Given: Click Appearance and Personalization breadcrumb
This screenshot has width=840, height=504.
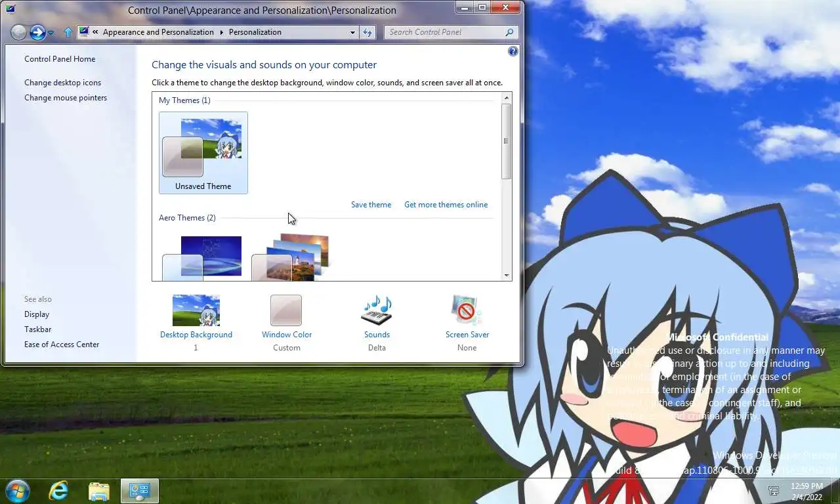Looking at the screenshot, I should click(x=158, y=32).
